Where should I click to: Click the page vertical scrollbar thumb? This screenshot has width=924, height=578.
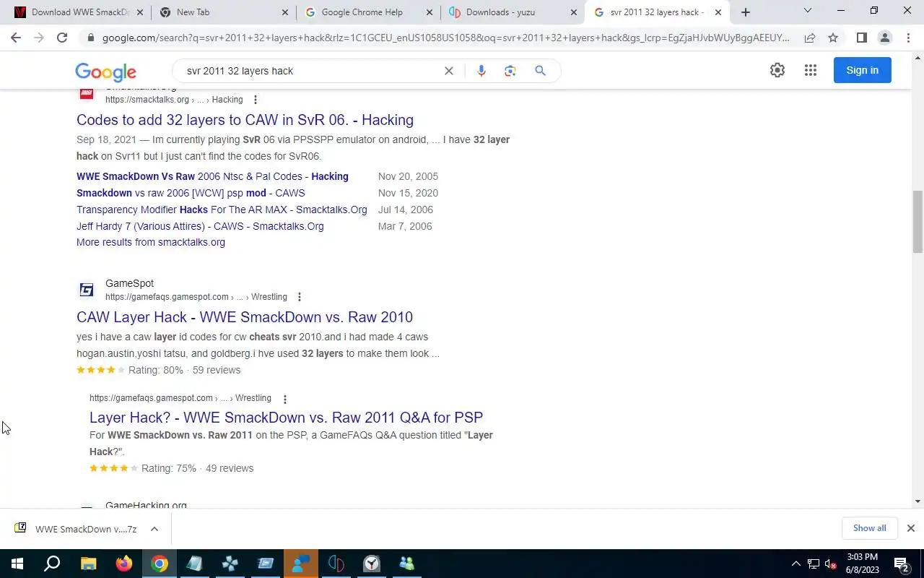point(918,222)
